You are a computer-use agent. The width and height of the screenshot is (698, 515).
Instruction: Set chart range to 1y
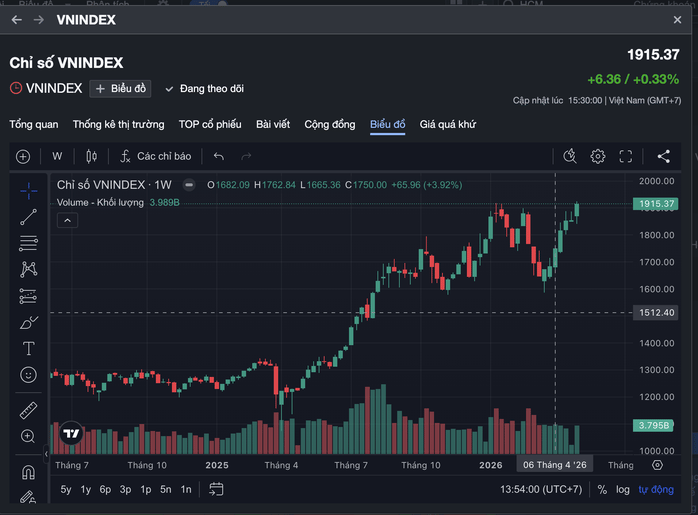[85, 490]
